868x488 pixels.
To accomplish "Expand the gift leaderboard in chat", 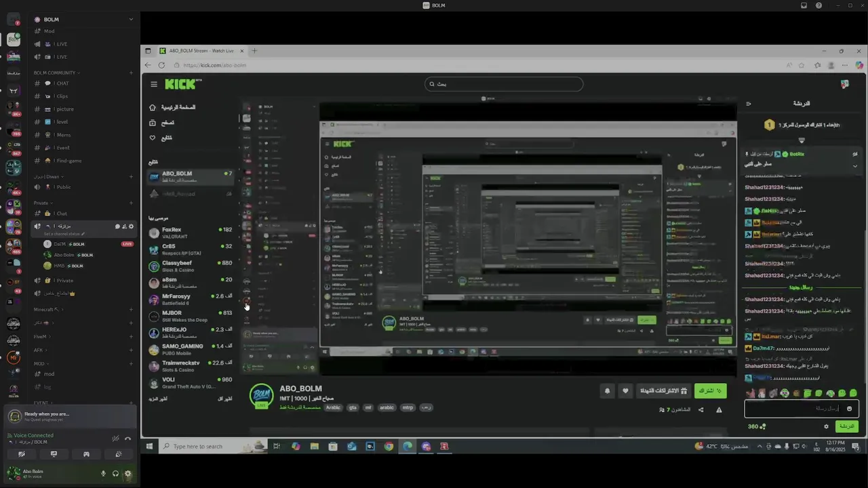I will (802, 140).
